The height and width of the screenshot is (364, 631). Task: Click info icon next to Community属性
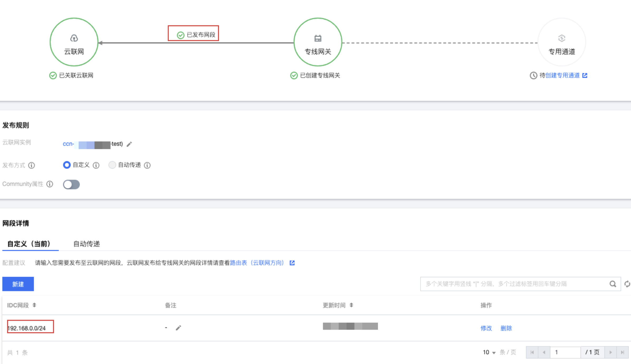click(50, 184)
